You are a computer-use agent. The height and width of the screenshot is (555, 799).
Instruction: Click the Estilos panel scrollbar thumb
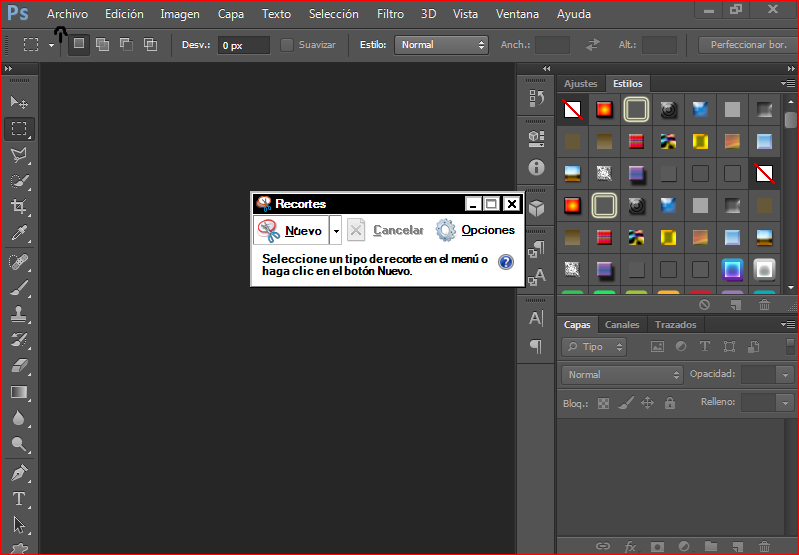790,120
